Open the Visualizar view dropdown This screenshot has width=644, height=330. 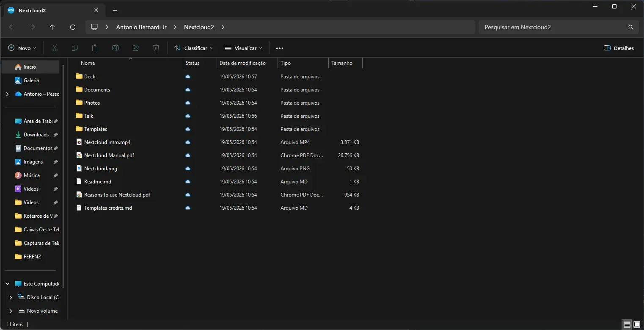click(x=243, y=48)
